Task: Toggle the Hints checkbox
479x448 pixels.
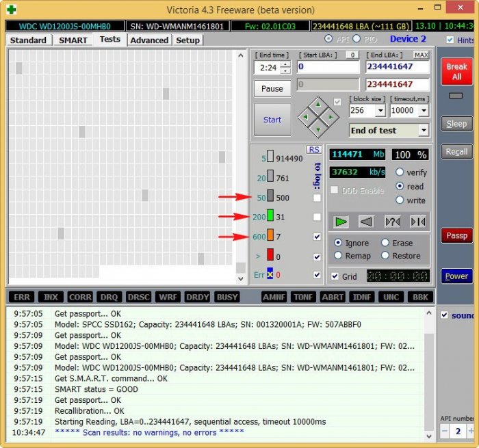Action: [450, 40]
